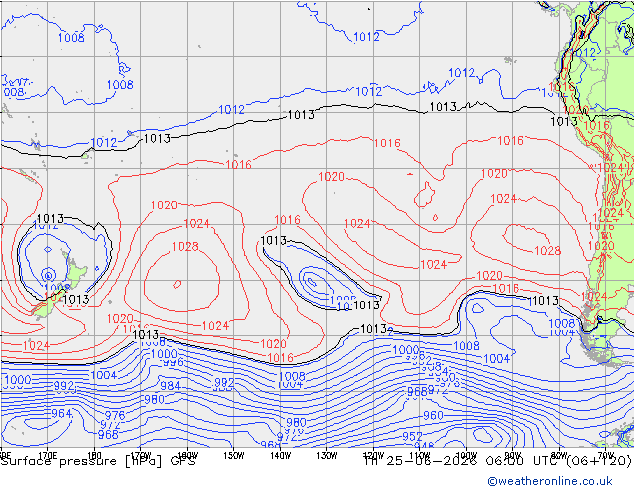Click the black '1013' label north of New Zealand
634x490 pixels.
50,219
